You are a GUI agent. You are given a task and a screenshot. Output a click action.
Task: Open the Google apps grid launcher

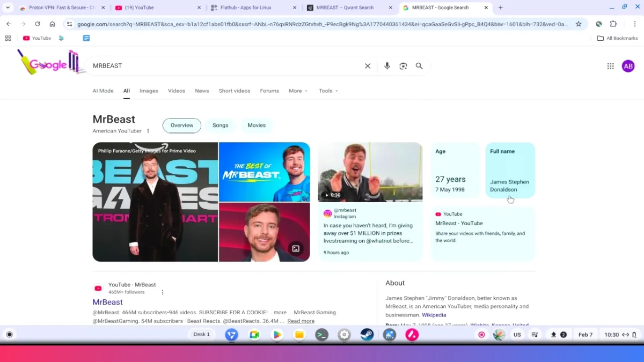[x=610, y=65]
